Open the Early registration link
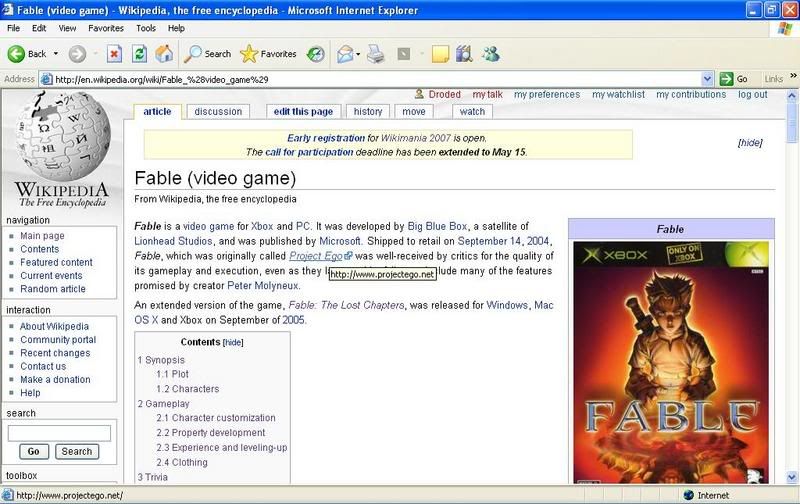The width and height of the screenshot is (800, 504). click(x=326, y=138)
